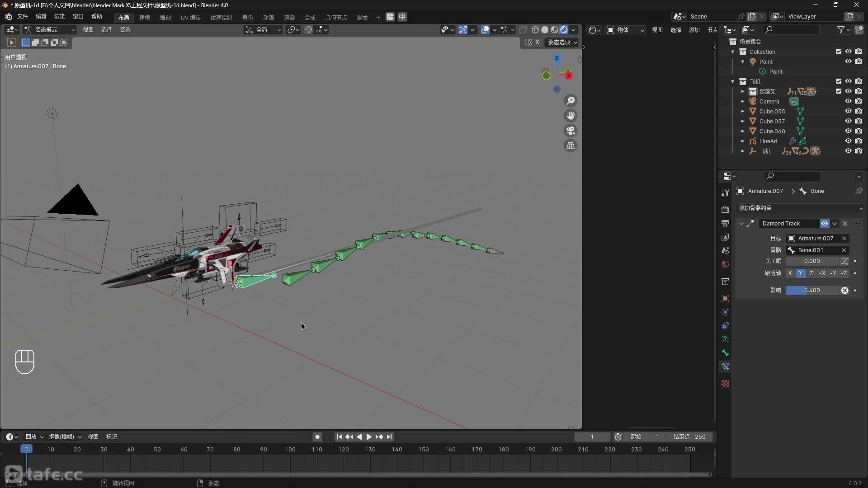Open the Tool properties tab icon

click(725, 192)
